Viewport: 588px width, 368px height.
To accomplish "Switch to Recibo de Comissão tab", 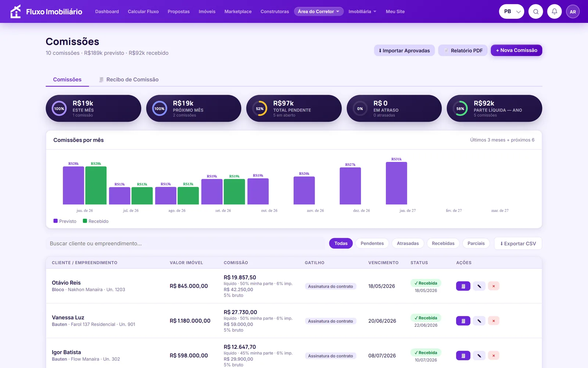I will pos(129,79).
